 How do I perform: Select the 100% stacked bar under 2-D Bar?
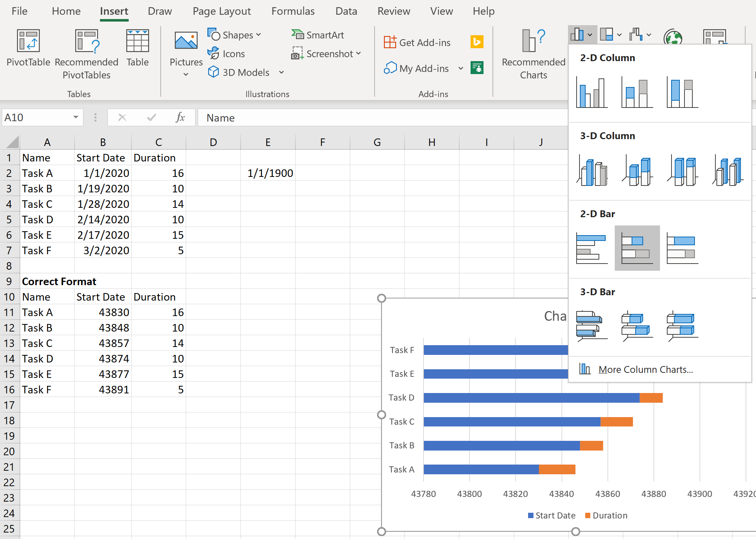(x=682, y=248)
